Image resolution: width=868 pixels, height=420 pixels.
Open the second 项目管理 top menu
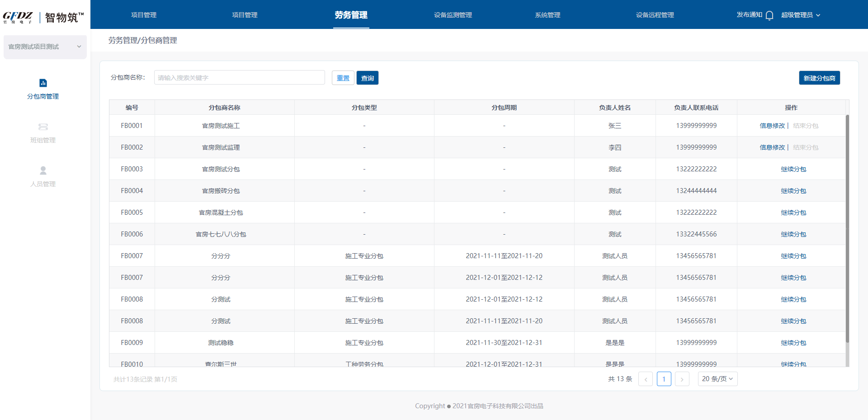click(x=245, y=15)
